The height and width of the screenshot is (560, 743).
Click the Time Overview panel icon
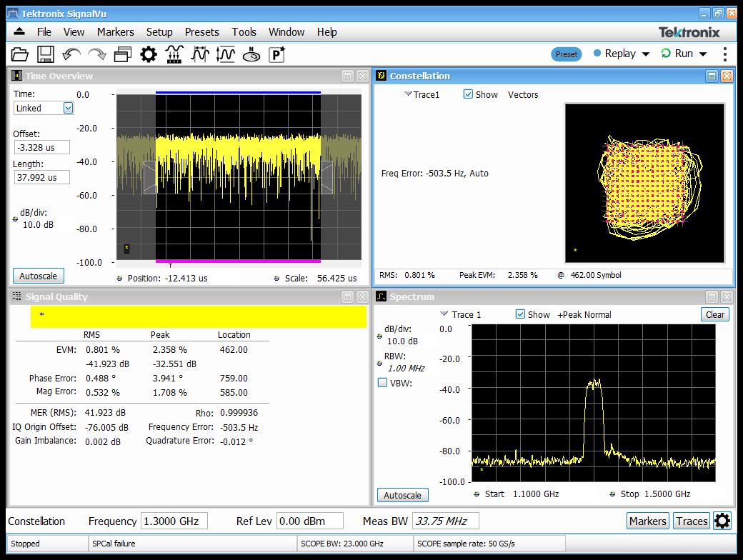(16, 76)
